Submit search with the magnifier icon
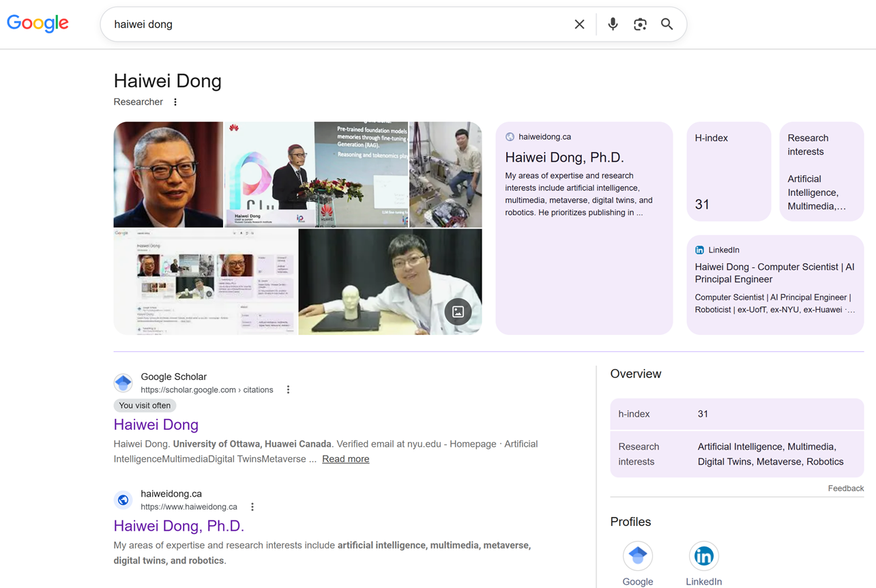Viewport: 876px width, 588px height. click(x=667, y=24)
